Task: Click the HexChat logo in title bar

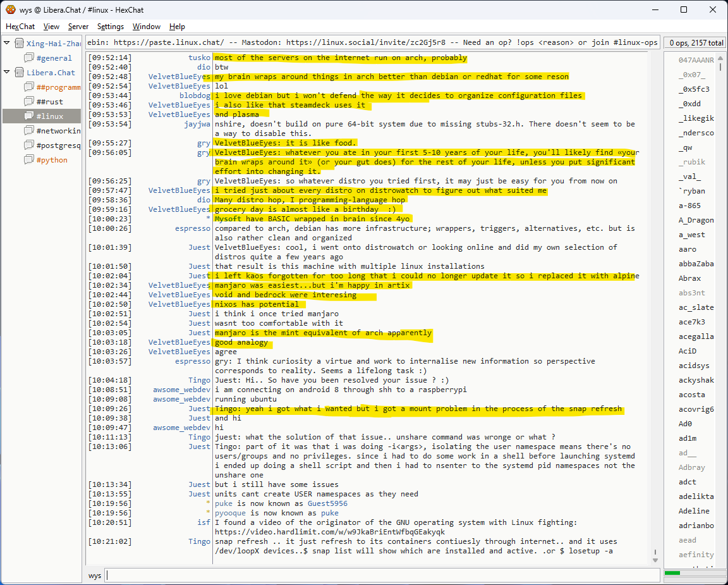Action: click(10, 9)
